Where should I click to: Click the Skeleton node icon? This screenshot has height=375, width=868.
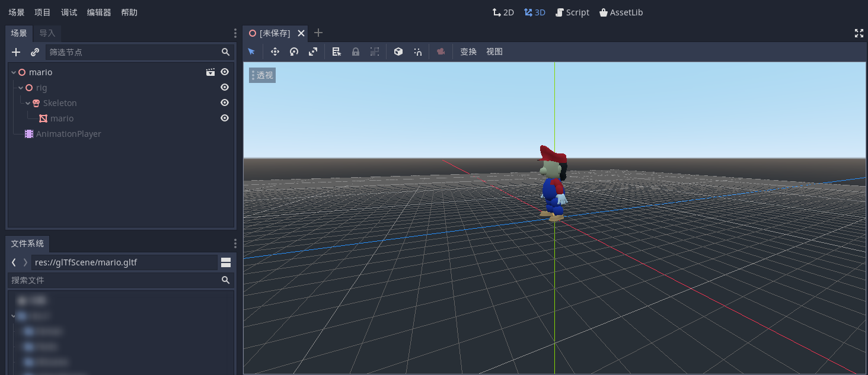(36, 103)
